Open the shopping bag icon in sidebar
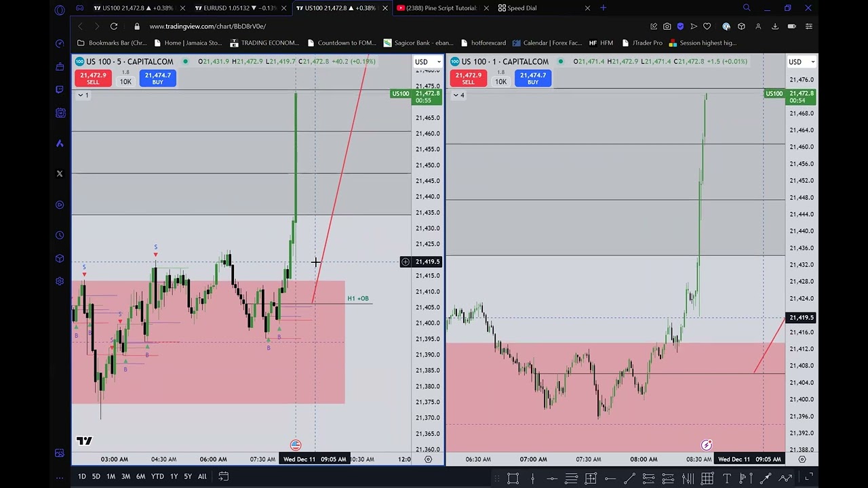 pos(60,66)
